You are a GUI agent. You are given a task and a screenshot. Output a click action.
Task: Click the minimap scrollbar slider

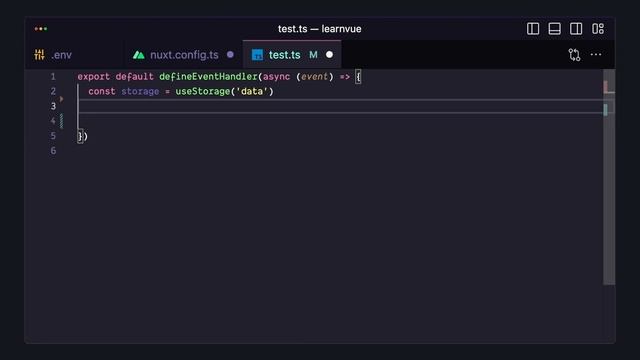point(609,176)
